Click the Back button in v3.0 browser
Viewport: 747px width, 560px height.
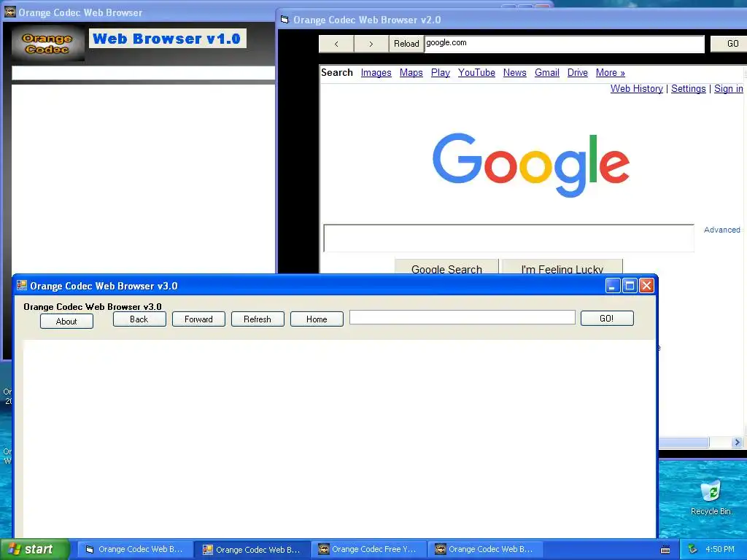click(139, 319)
